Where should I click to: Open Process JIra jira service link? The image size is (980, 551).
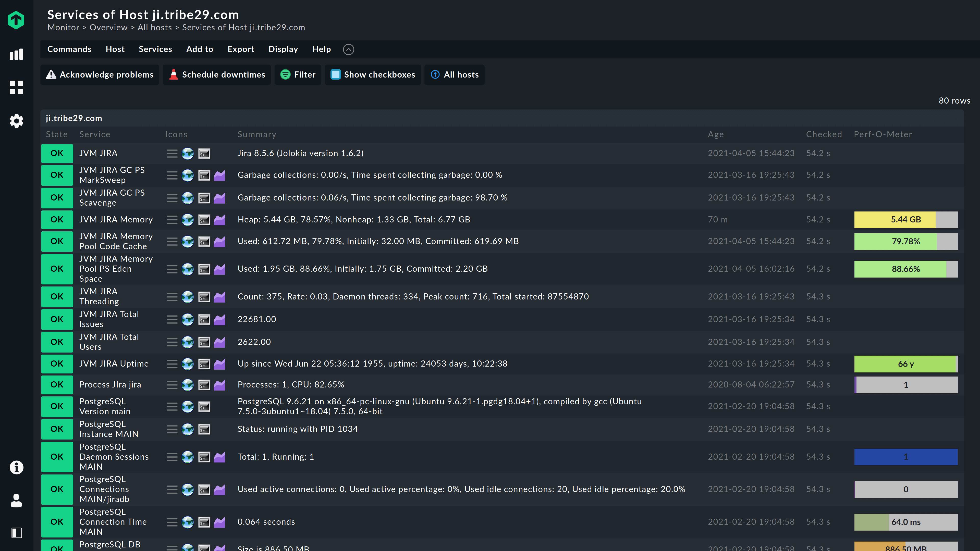[x=110, y=385]
